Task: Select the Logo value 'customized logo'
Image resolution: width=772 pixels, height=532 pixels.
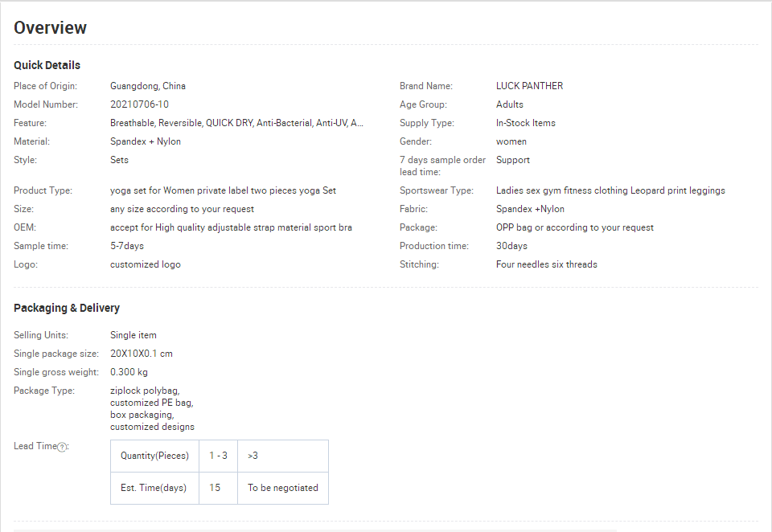Action: (146, 264)
